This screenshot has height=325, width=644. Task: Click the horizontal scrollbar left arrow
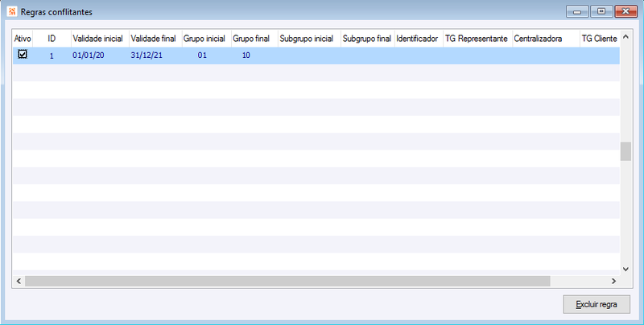(19, 281)
